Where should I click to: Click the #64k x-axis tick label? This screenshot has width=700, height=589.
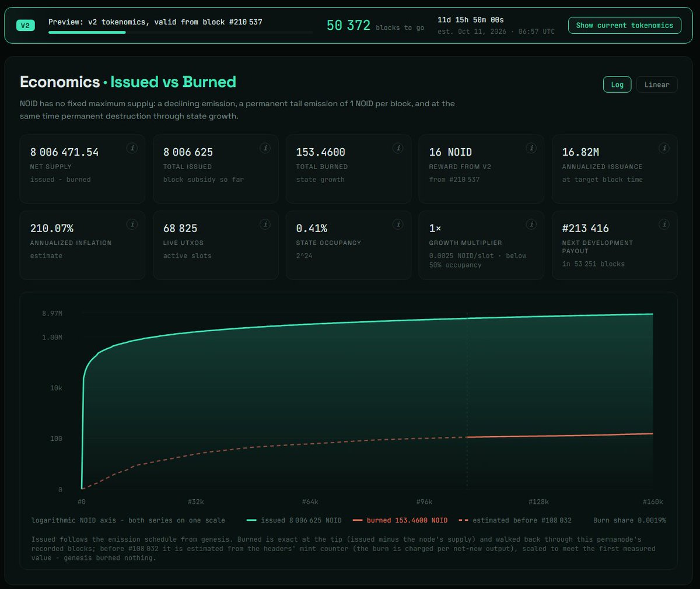(x=310, y=502)
